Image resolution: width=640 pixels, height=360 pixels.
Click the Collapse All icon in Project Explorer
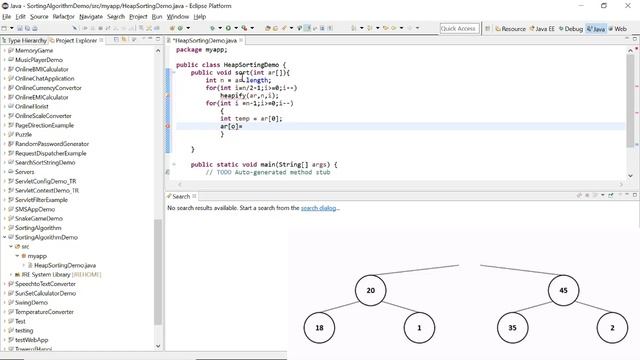116,40
